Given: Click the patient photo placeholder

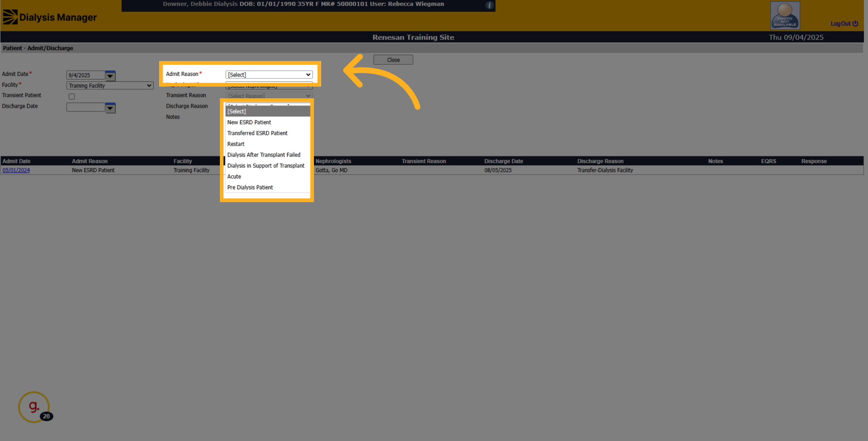Looking at the screenshot, I should tap(785, 16).
